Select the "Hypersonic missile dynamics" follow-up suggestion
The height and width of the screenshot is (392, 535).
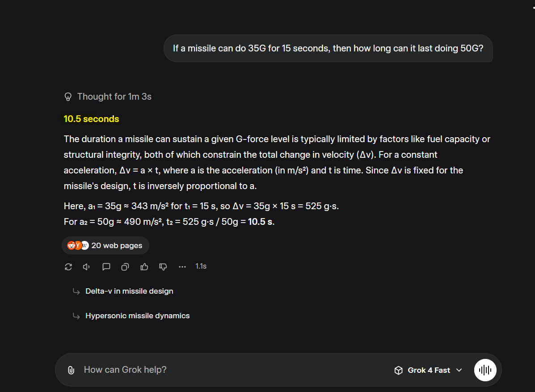[137, 316]
